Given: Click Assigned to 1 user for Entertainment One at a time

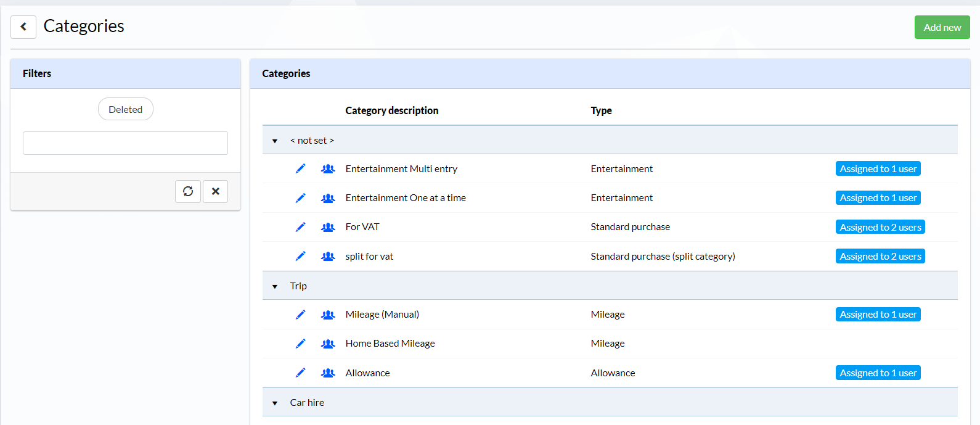Looking at the screenshot, I should (x=878, y=198).
